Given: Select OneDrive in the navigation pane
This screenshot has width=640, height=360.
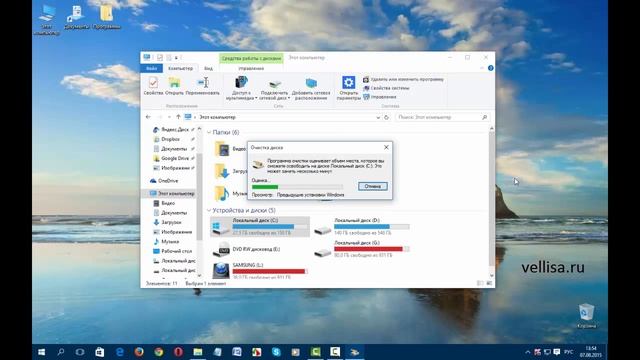Looking at the screenshot, I should click(164, 181).
